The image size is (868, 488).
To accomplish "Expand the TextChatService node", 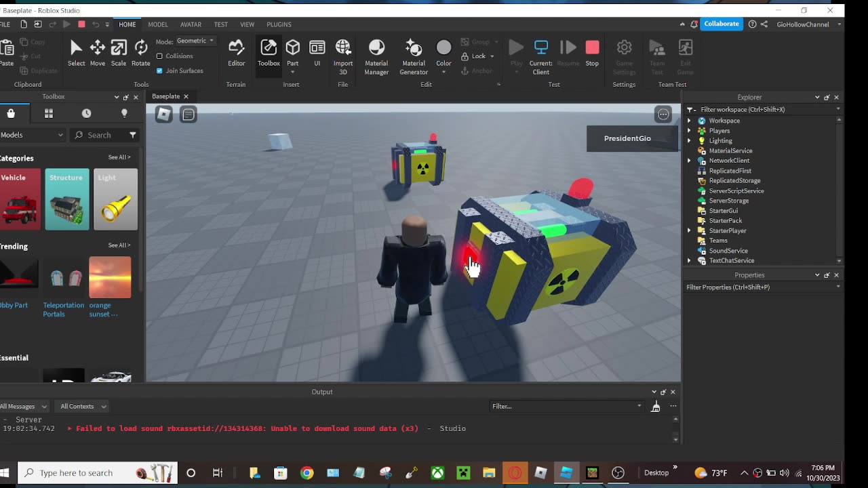I will (690, 261).
